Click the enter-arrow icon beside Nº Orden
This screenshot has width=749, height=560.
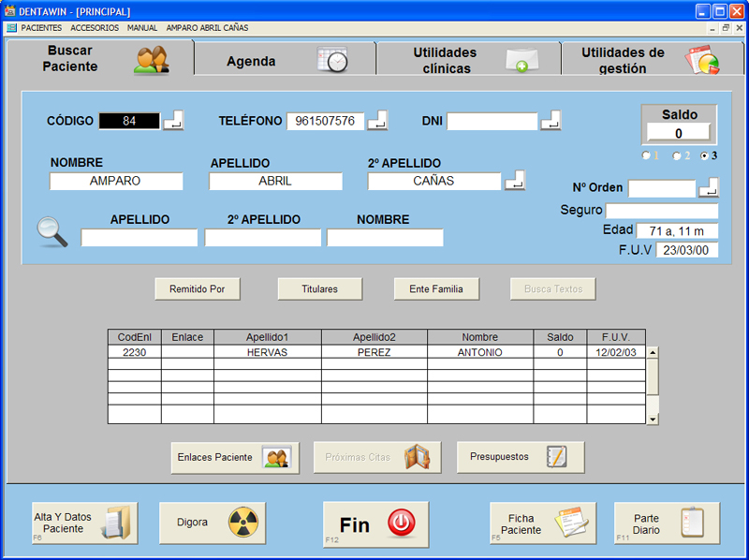coord(709,188)
